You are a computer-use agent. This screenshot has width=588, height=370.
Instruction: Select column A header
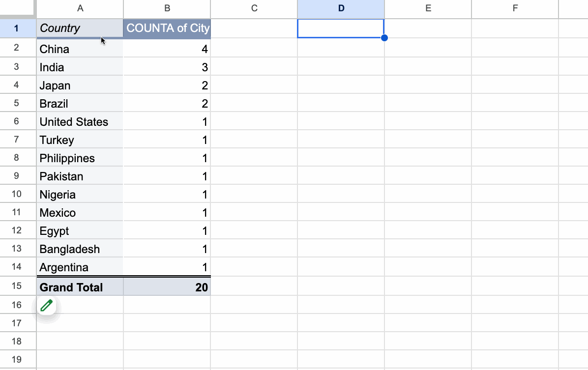tap(80, 9)
